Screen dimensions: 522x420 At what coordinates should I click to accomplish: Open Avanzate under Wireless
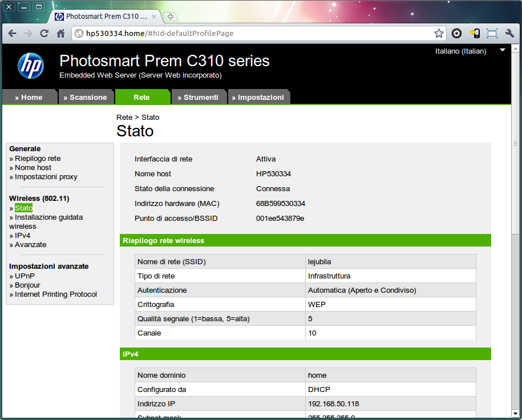pos(30,245)
